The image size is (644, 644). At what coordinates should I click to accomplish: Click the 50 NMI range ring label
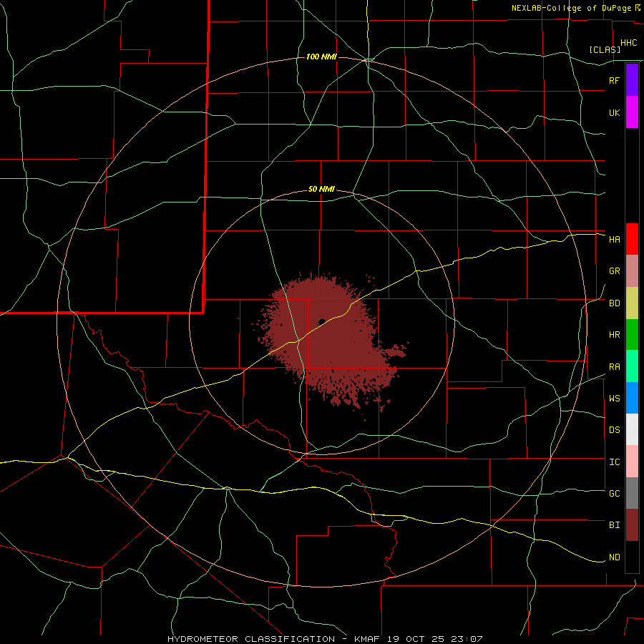click(321, 189)
